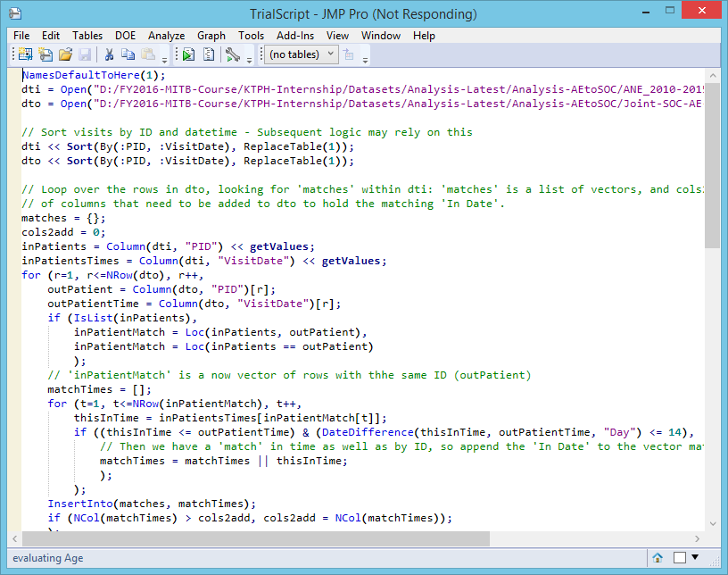
Task: Open the DOE menu
Action: [x=126, y=36]
